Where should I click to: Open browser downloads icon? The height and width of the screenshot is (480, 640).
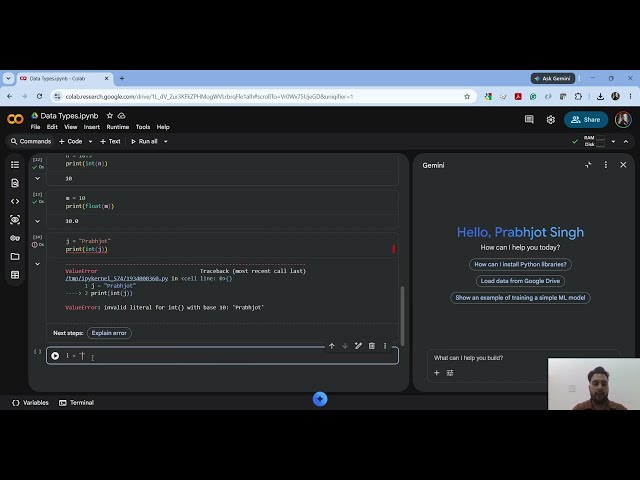600,97
